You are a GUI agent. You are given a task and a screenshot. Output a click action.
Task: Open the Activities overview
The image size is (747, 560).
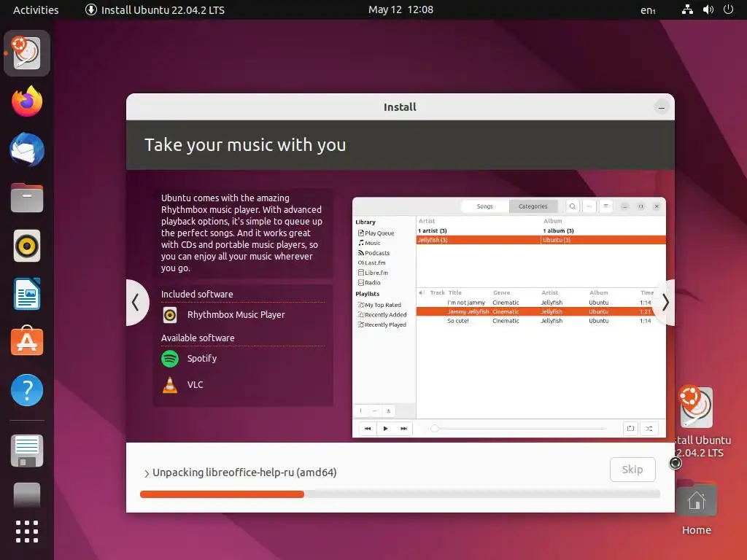pyautogui.click(x=36, y=9)
